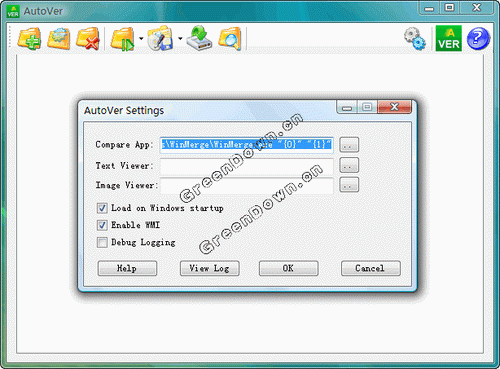This screenshot has height=369, width=500.
Task: Open help via blue question mark icon
Action: tap(478, 39)
